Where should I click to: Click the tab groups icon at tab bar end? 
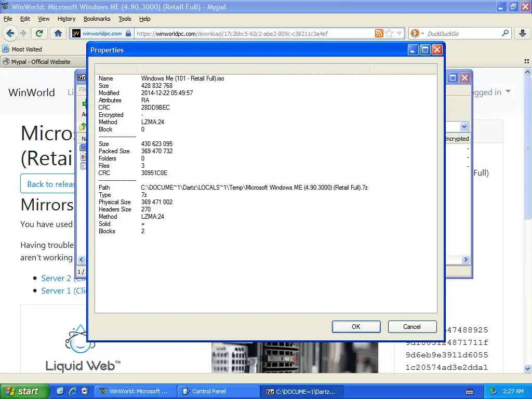(527, 61)
